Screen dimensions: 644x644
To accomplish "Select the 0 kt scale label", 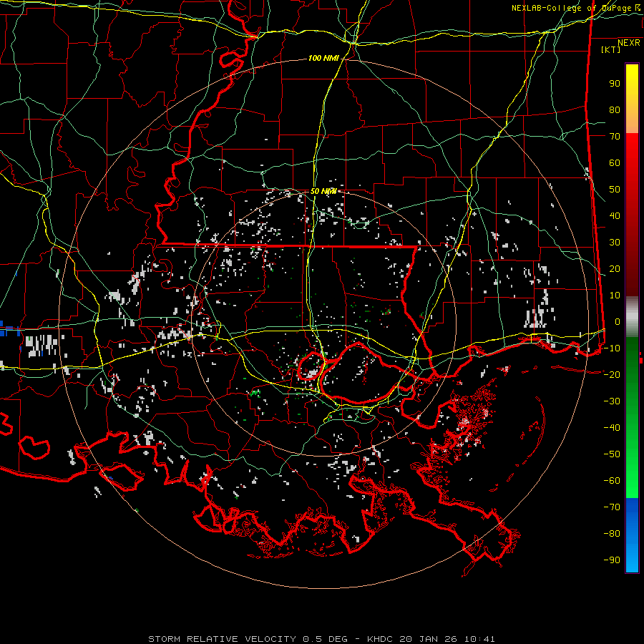I will (x=618, y=321).
